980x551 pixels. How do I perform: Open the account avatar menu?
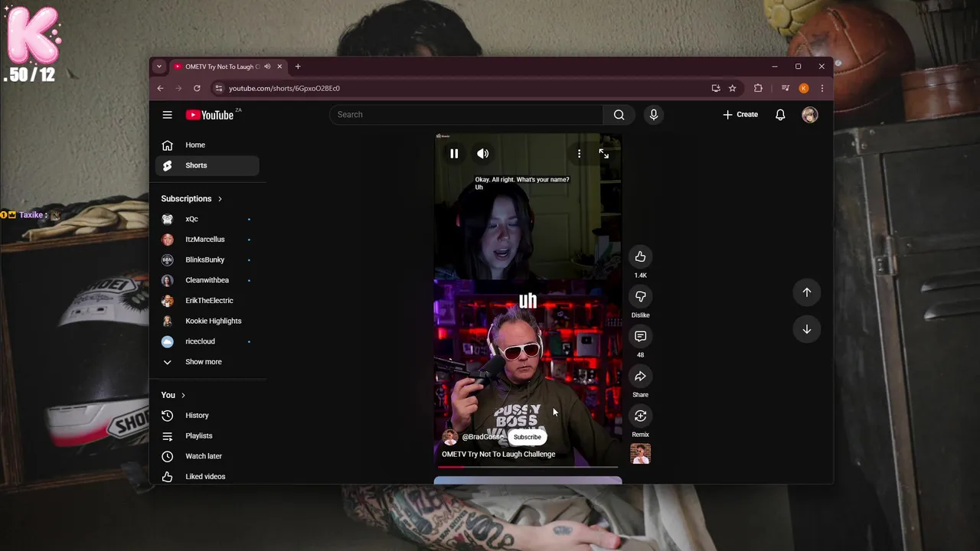pyautogui.click(x=809, y=115)
